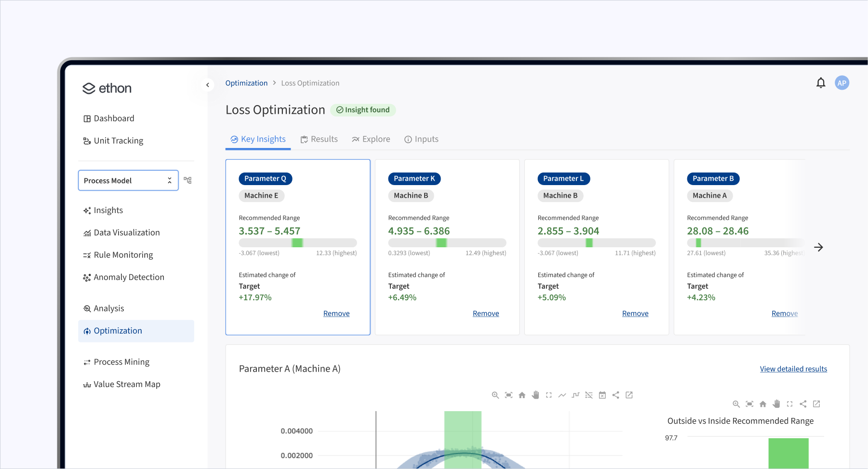
Task: Collapse the left sidebar with the chevron
Action: pyautogui.click(x=208, y=84)
